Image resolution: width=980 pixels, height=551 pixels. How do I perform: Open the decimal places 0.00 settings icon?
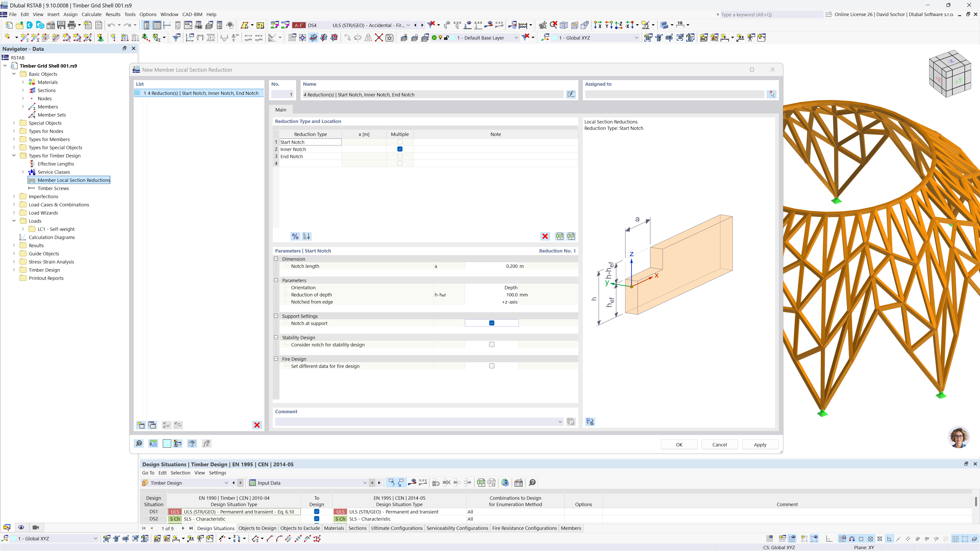click(153, 443)
